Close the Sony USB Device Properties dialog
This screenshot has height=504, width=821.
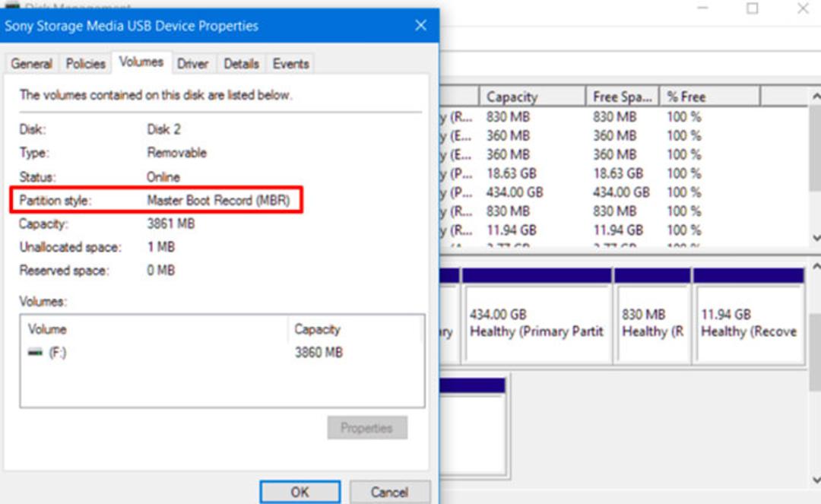421,25
